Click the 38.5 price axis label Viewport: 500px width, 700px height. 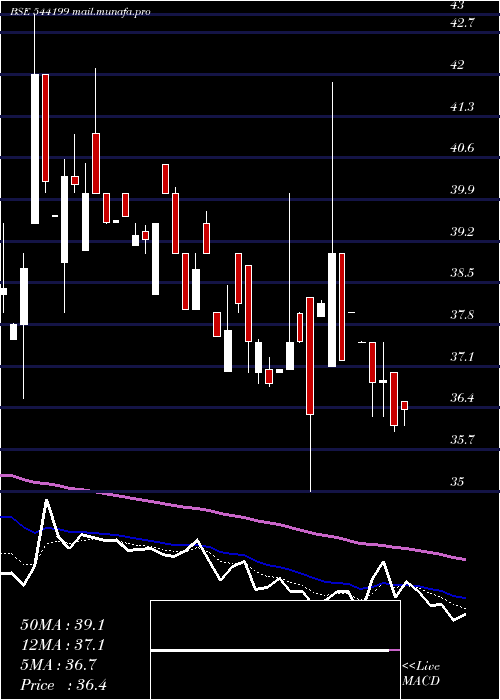tap(462, 273)
